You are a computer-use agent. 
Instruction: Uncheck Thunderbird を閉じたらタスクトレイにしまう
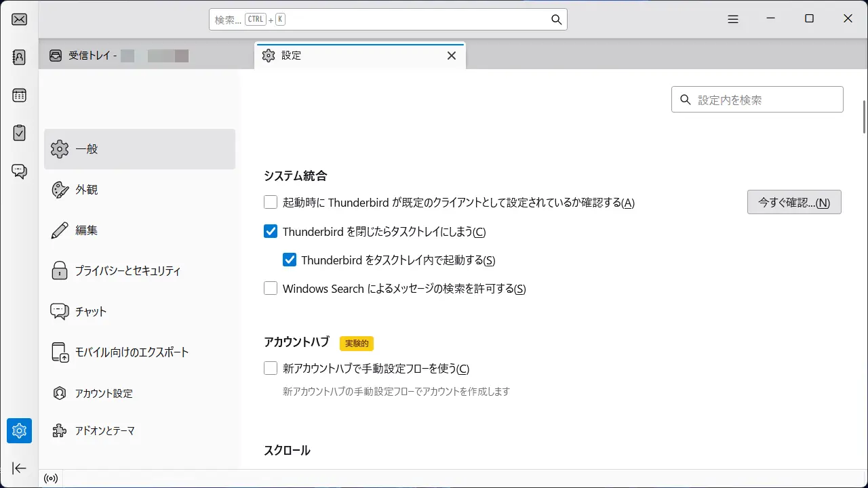coord(271,231)
